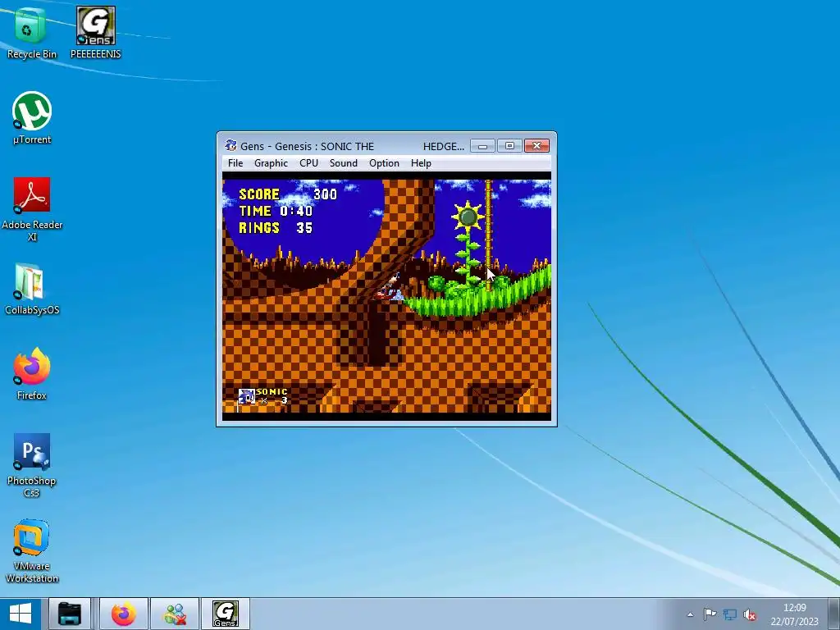Select the PEEEEEENIS Gens desktop shortcut

[x=95, y=33]
